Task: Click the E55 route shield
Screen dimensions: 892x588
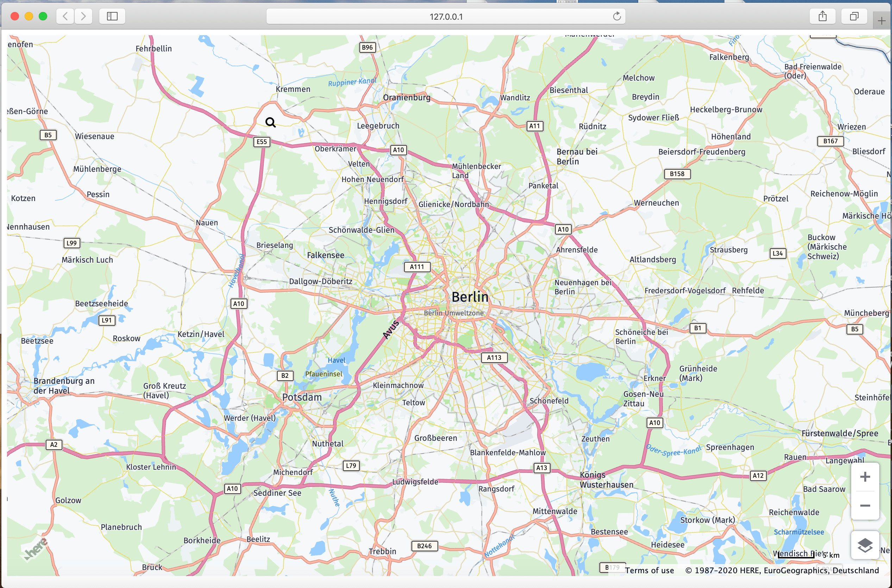Action: (x=262, y=142)
